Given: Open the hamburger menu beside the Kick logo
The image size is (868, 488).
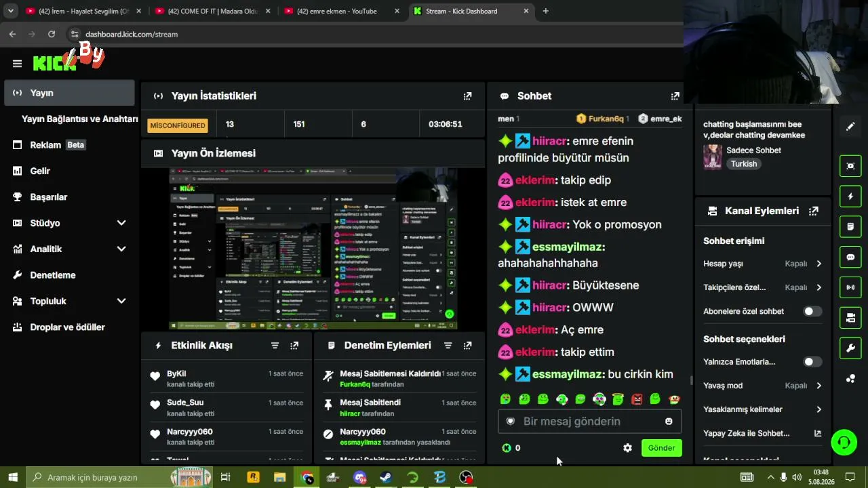Looking at the screenshot, I should 17,64.
